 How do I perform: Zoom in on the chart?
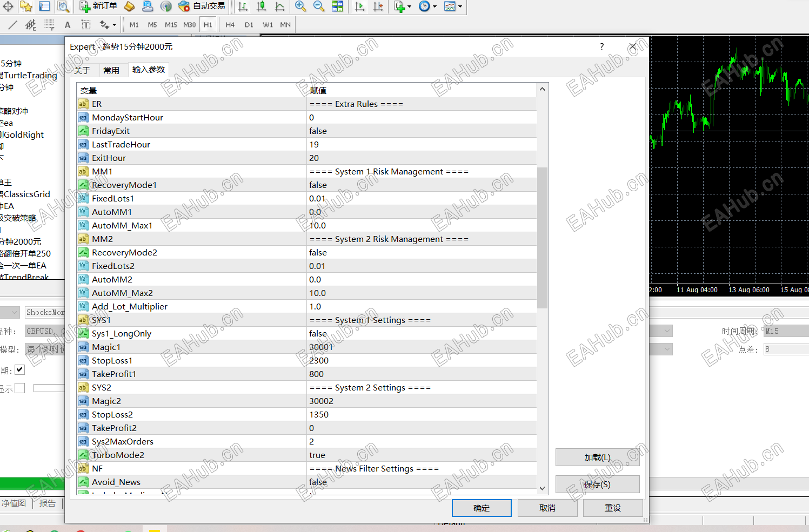point(300,6)
